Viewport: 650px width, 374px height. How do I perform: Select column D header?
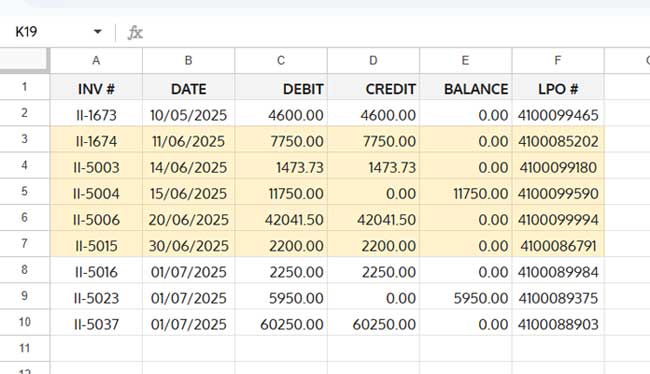pos(374,61)
